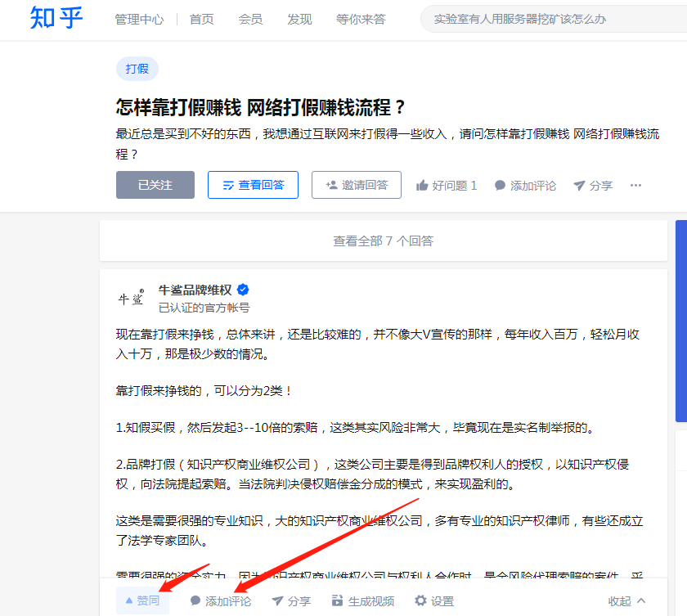The image size is (687, 616).
Task: Click the blue sidebar panel at the right
Action: point(681,321)
